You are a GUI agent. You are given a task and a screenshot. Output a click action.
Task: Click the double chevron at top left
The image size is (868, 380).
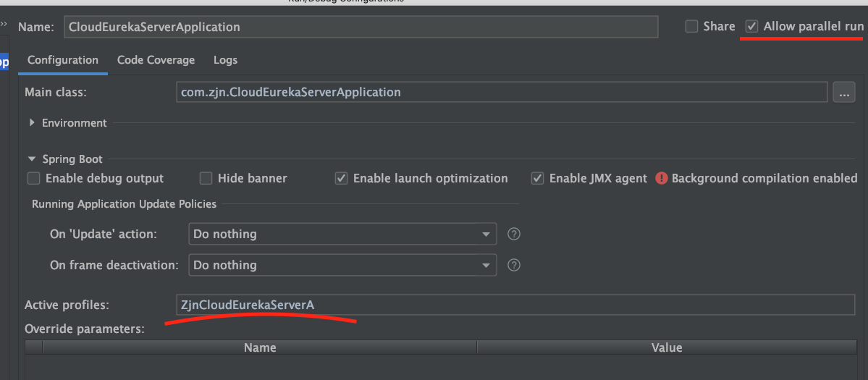[4, 25]
